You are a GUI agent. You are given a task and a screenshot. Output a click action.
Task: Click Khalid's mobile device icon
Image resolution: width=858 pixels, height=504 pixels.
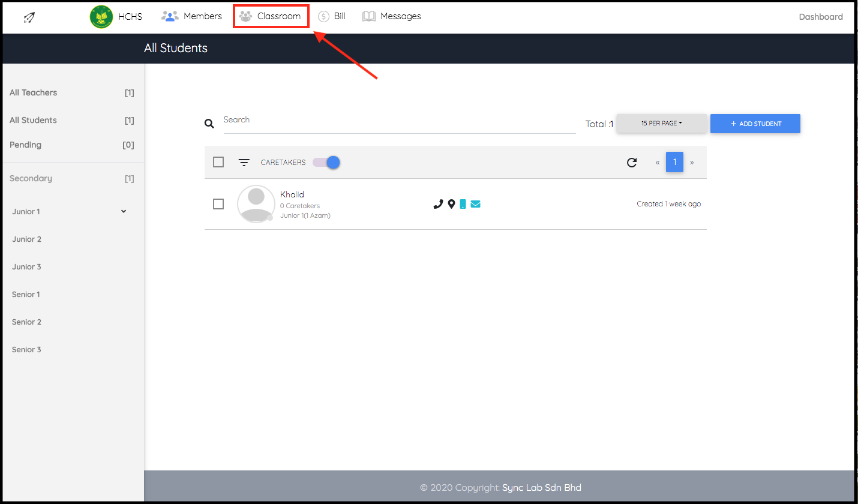(463, 204)
